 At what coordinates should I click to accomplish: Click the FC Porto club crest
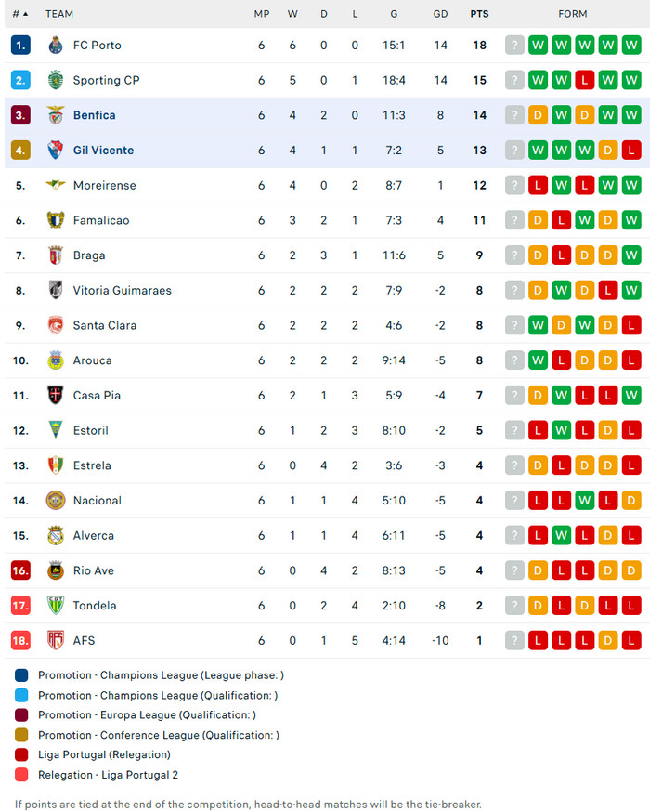pyautogui.click(x=56, y=45)
